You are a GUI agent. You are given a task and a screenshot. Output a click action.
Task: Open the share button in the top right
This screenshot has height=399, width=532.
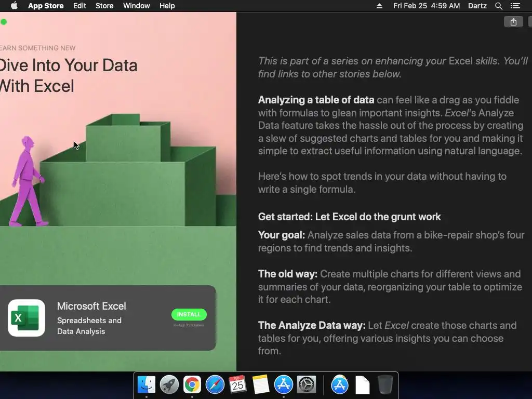pyautogui.click(x=513, y=22)
